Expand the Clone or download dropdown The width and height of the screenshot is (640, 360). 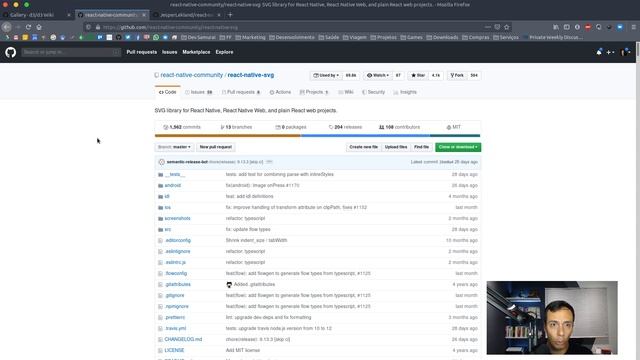coord(458,147)
